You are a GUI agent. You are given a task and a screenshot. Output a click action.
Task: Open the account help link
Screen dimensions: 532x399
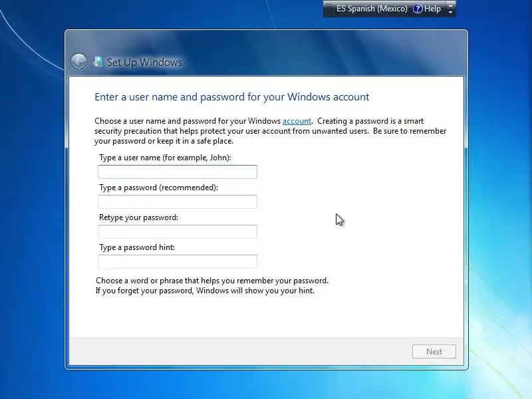tap(297, 121)
